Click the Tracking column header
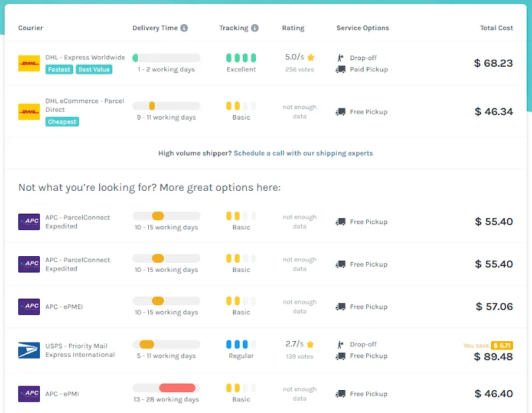Image resolution: width=532 pixels, height=413 pixels. point(234,28)
